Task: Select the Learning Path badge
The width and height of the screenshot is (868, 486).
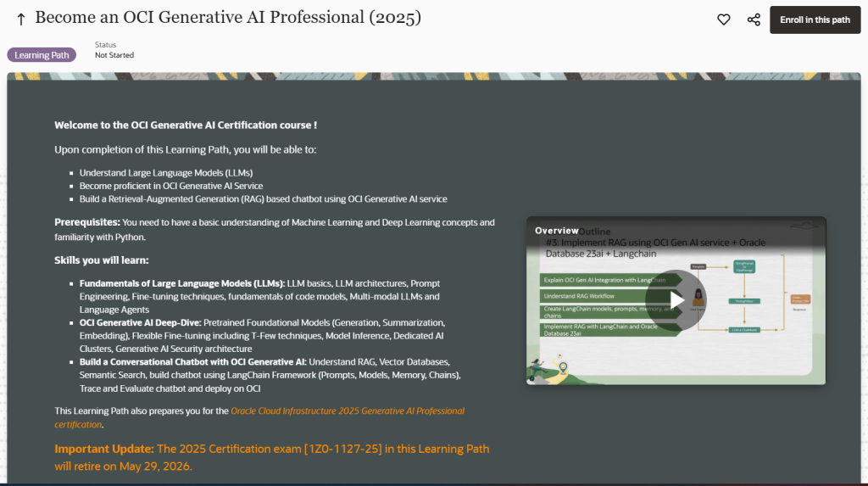Action: [x=42, y=55]
